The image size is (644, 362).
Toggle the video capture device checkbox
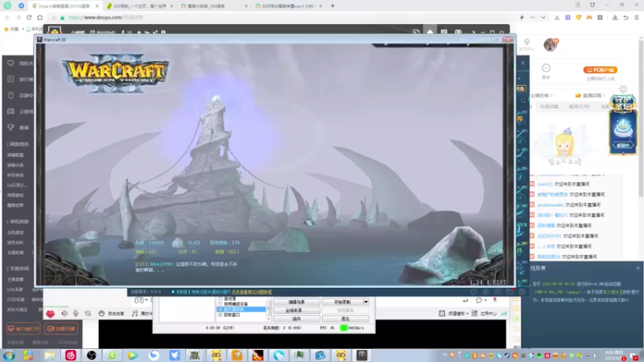click(221, 304)
